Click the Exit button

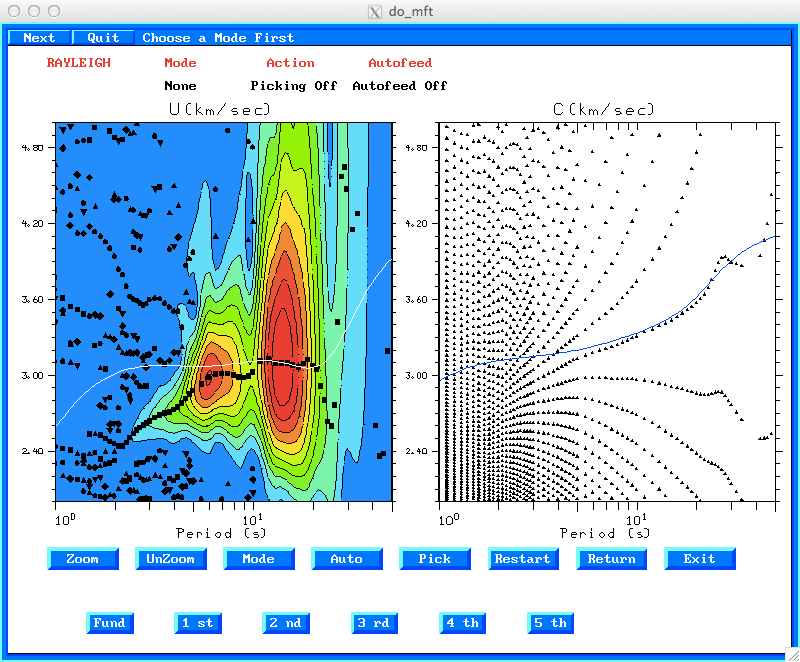click(x=699, y=559)
